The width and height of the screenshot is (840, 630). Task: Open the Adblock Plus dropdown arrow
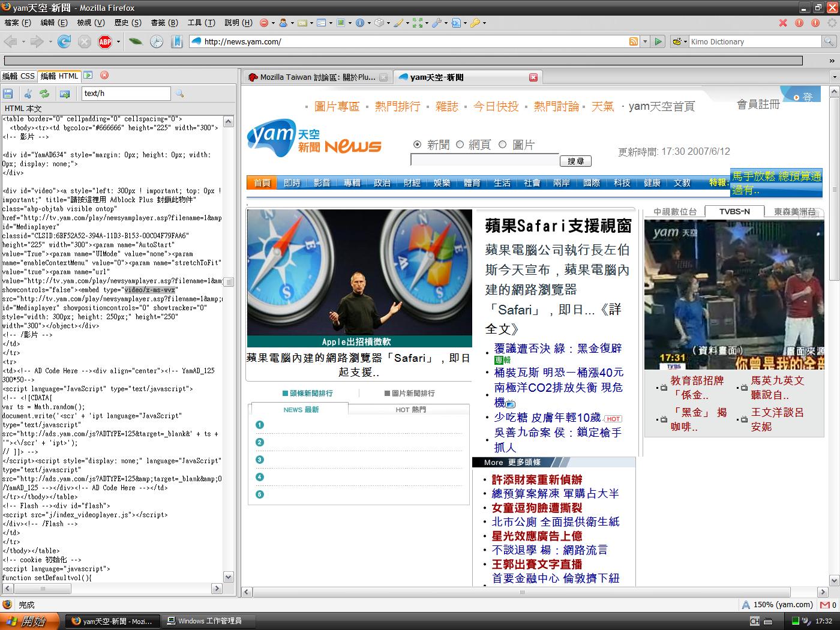118,41
